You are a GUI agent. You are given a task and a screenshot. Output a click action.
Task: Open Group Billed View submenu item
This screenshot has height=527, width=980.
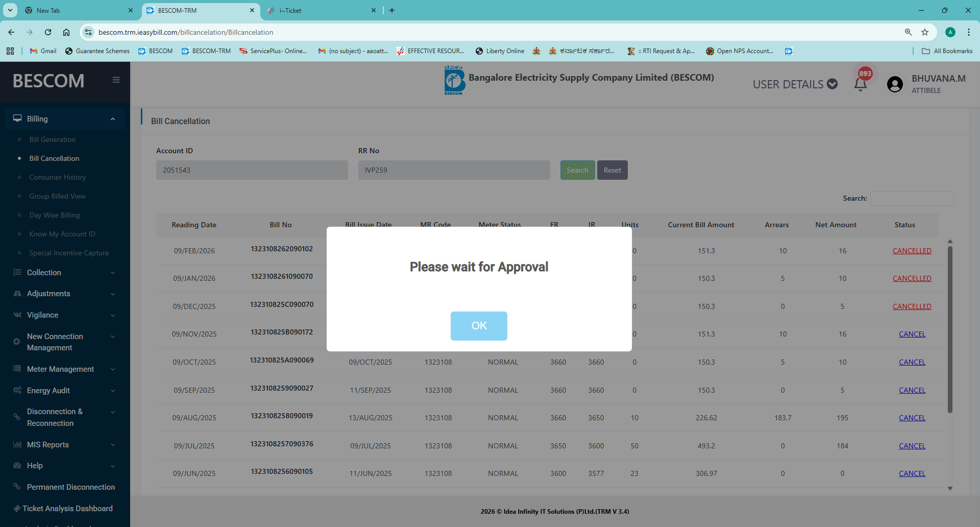[57, 196]
